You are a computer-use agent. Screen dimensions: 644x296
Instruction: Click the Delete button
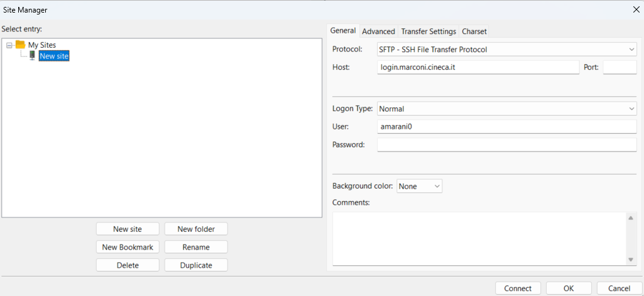[x=128, y=265]
